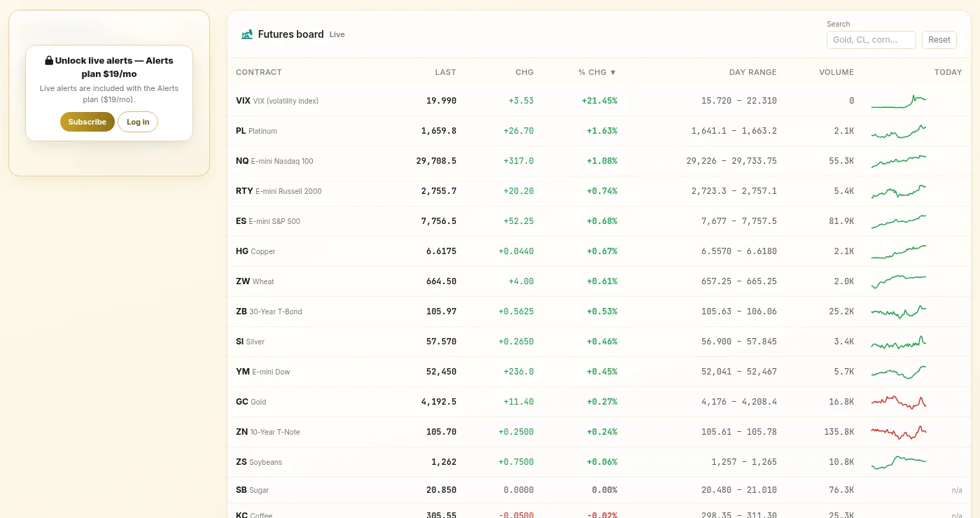Open the Soybeans sparkline chart
The height and width of the screenshot is (518, 980).
pyautogui.click(x=899, y=463)
